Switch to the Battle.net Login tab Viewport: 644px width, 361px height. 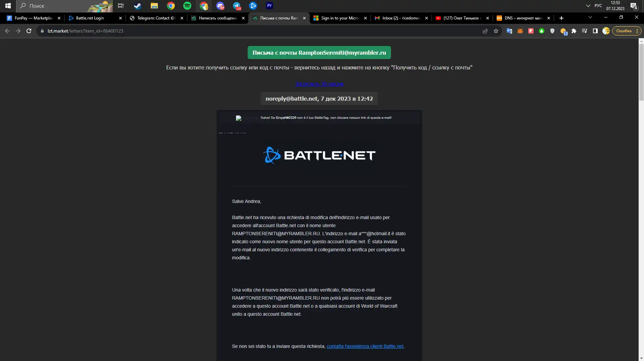pos(90,18)
